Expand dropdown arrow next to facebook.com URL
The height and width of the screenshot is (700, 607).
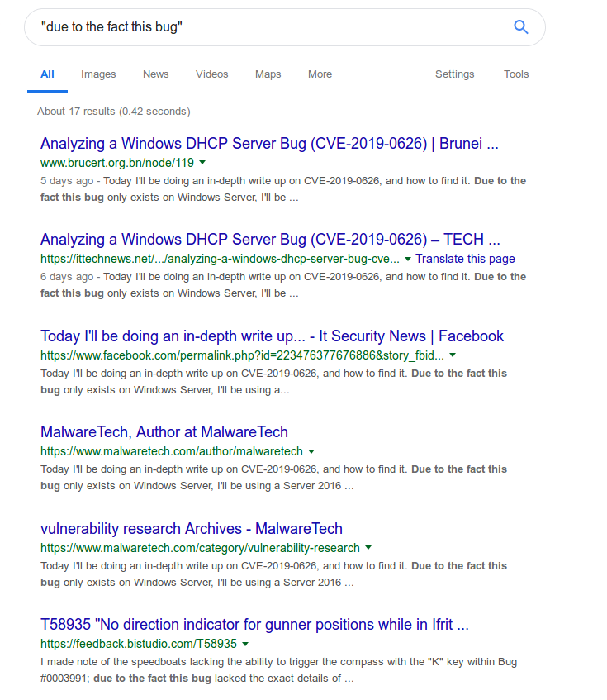(453, 355)
